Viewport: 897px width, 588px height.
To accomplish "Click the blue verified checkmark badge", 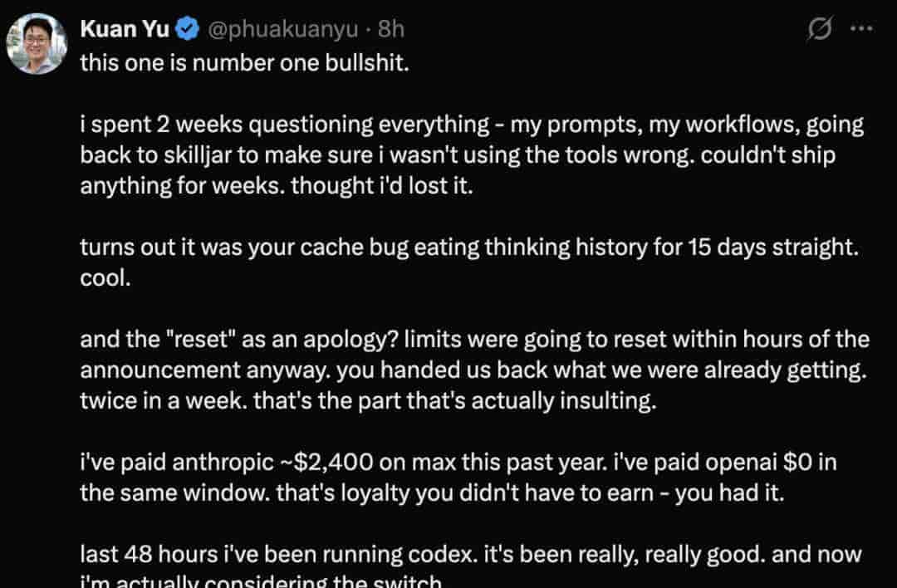I will pos(188,30).
